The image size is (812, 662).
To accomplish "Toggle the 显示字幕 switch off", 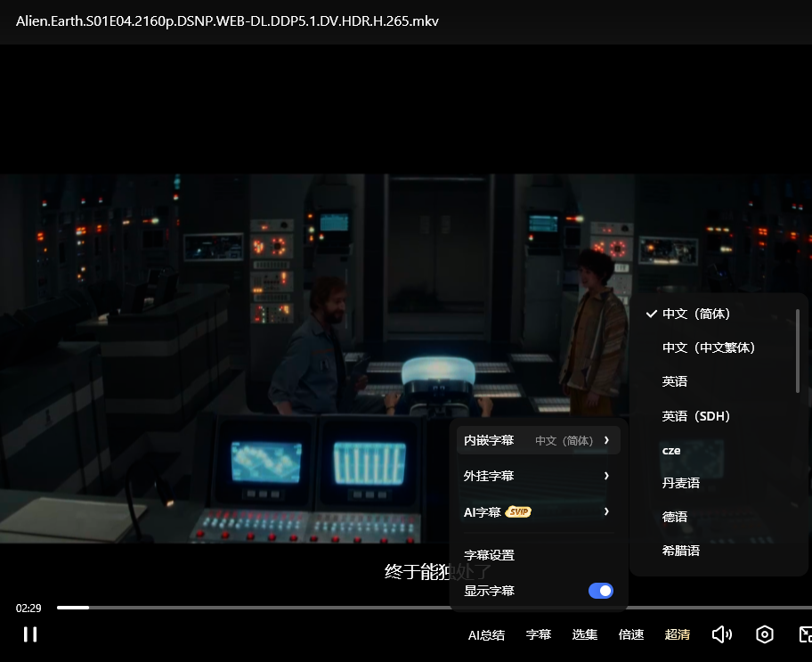I will (x=601, y=591).
